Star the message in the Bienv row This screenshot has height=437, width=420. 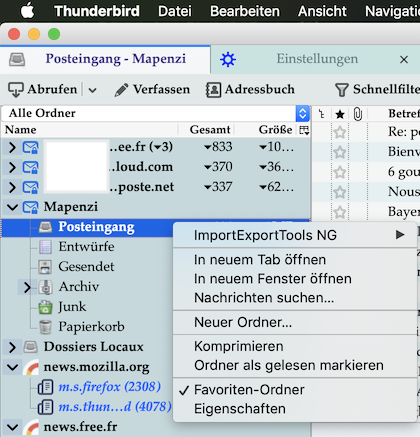pos(340,152)
